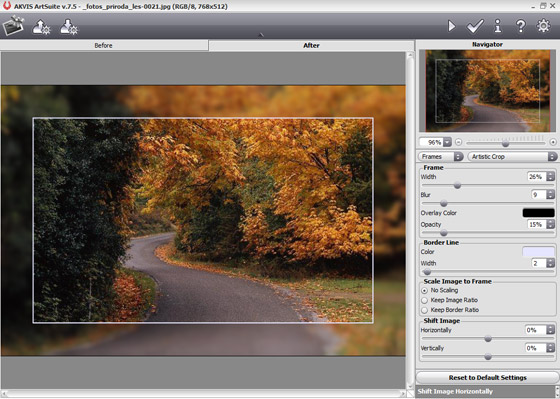Click the Shift Horizontally slider handle
This screenshot has height=399, width=560.
pyautogui.click(x=488, y=339)
